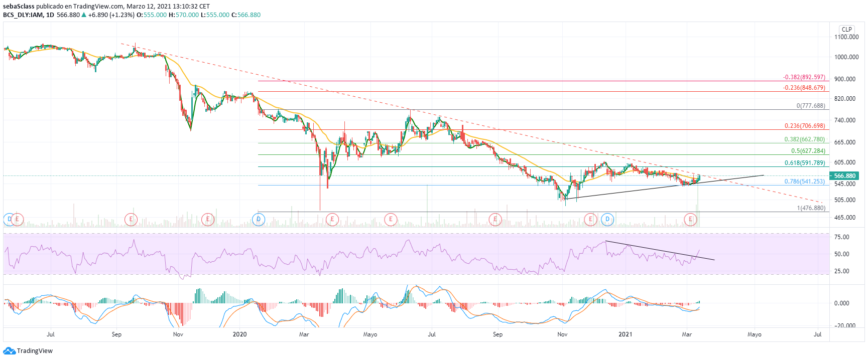
Task: Click the E earnings marker beside the leftmost D marker
Action: [x=18, y=219]
